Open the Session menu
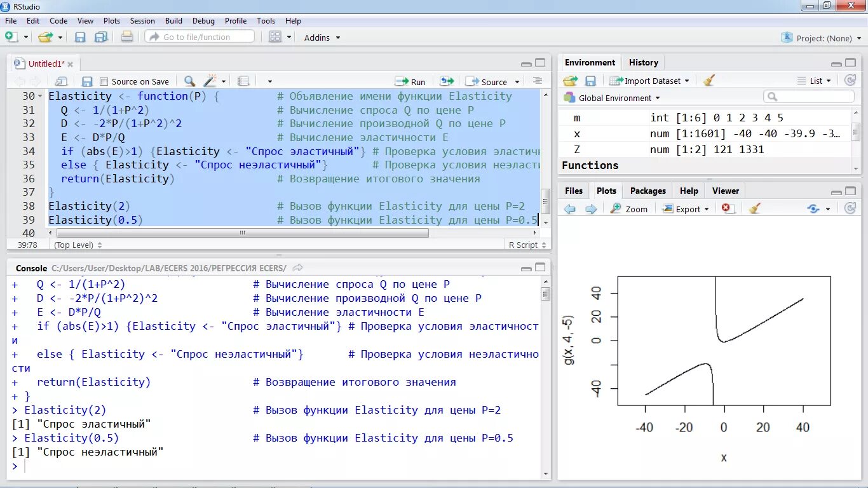 [x=142, y=21]
